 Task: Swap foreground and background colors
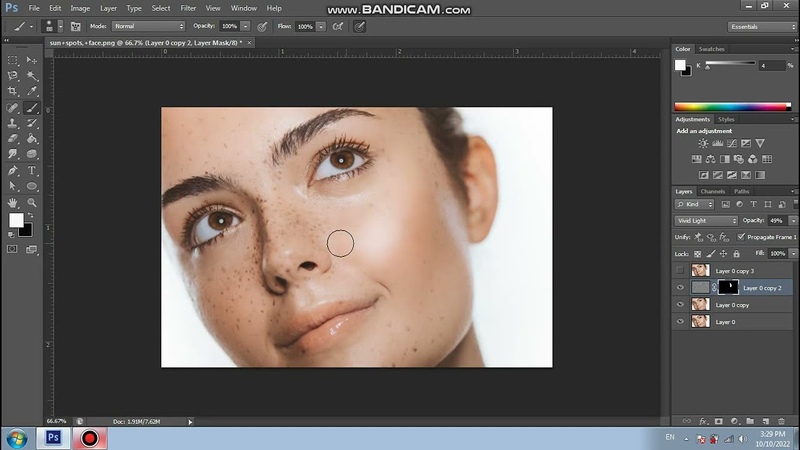pyautogui.click(x=30, y=215)
